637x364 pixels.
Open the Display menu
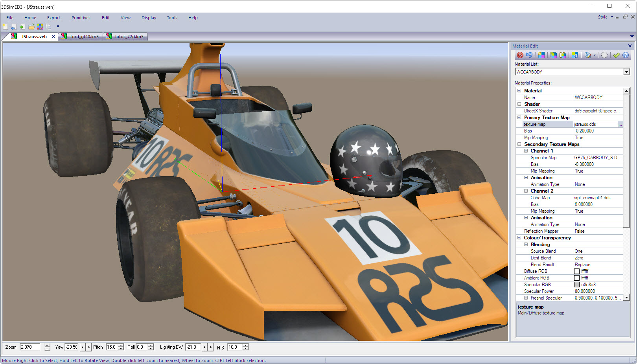tap(149, 18)
